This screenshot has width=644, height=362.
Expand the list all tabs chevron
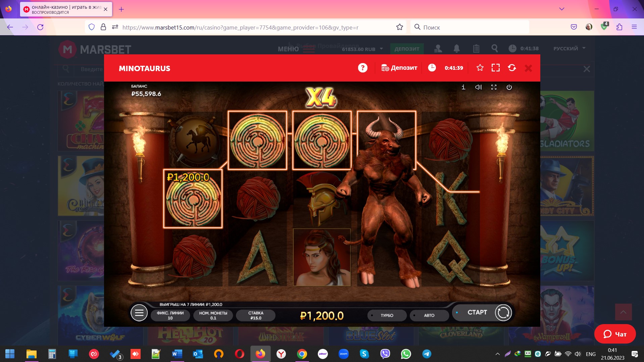coord(561,9)
